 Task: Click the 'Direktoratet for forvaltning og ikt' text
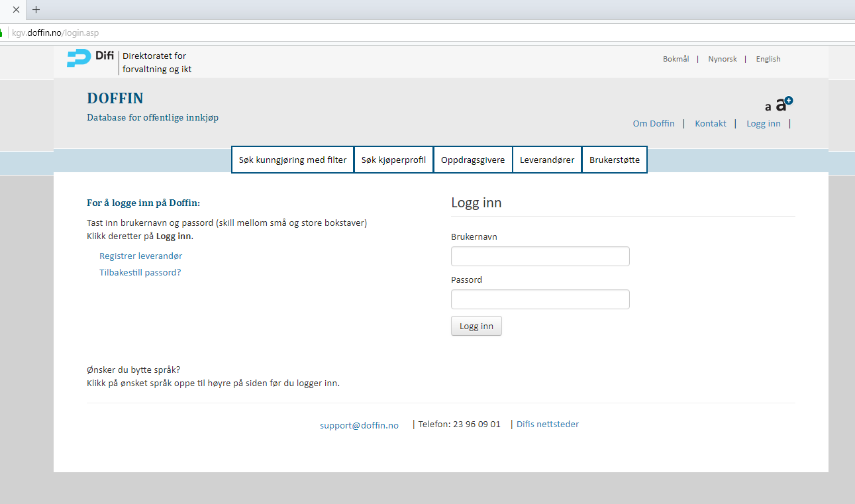[x=157, y=62]
